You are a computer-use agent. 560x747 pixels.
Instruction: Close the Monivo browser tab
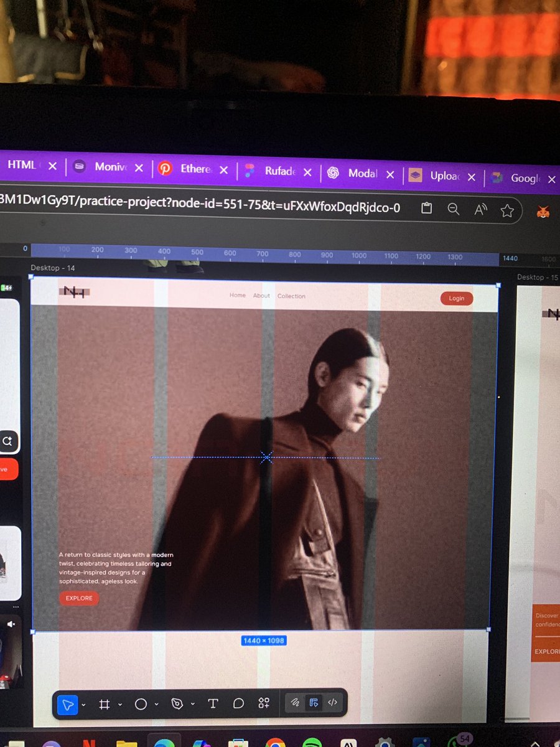(x=139, y=168)
